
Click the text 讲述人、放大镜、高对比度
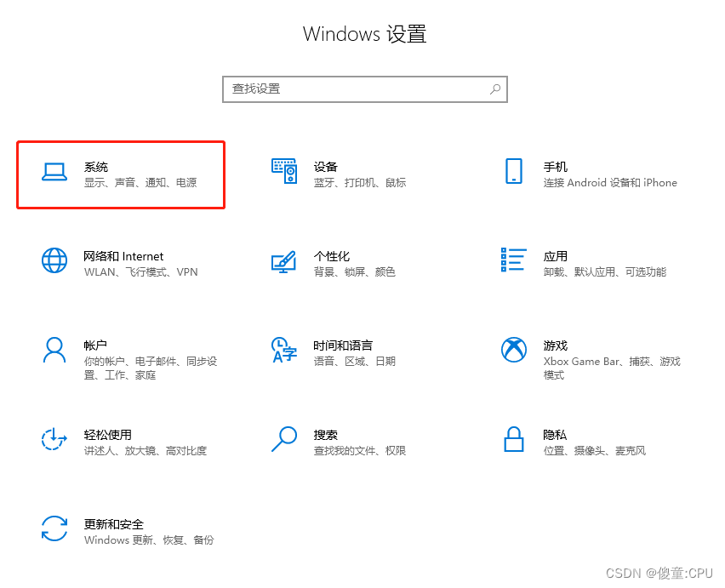pos(146,451)
